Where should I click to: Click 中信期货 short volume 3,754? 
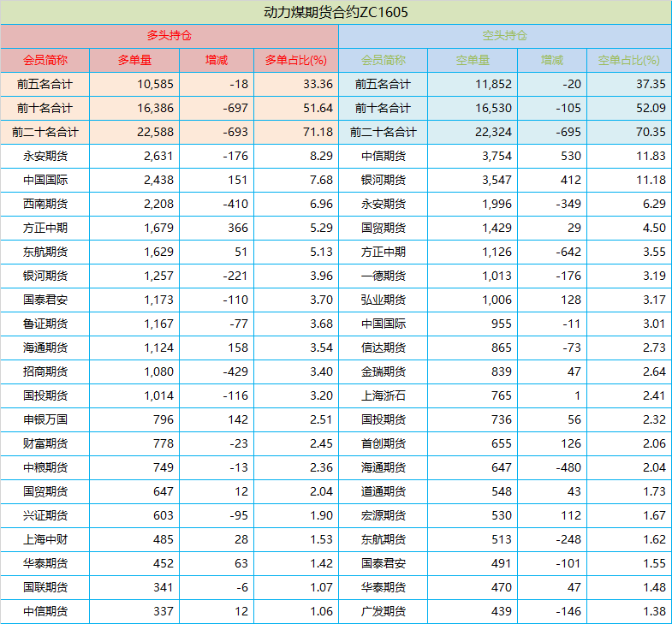(x=497, y=156)
